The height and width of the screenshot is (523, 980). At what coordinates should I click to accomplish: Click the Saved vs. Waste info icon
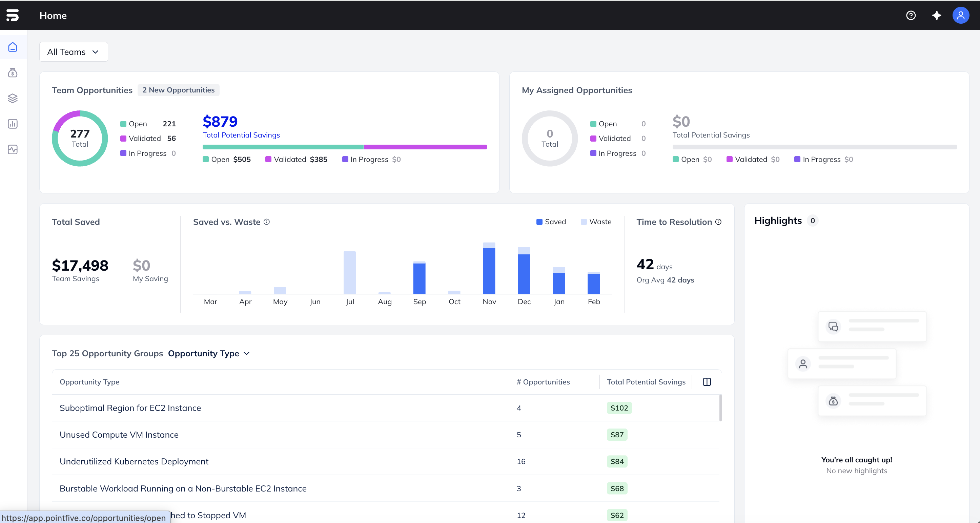pos(267,222)
